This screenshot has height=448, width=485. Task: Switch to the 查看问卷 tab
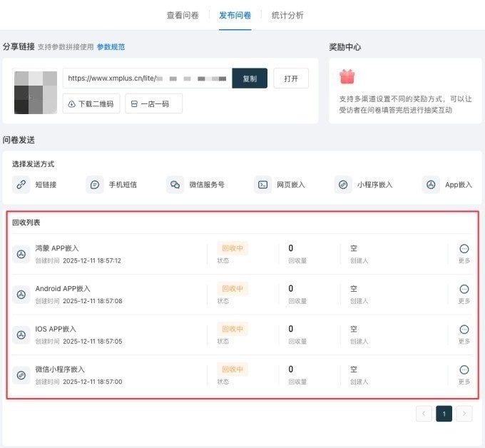(183, 15)
